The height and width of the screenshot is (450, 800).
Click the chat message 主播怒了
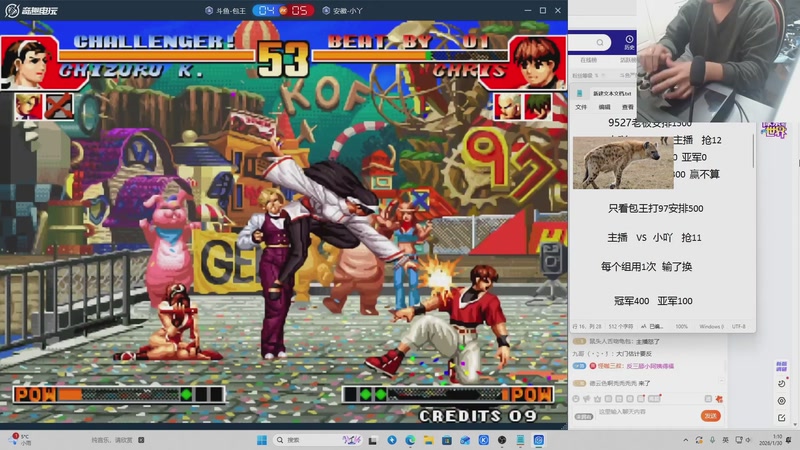tap(648, 341)
